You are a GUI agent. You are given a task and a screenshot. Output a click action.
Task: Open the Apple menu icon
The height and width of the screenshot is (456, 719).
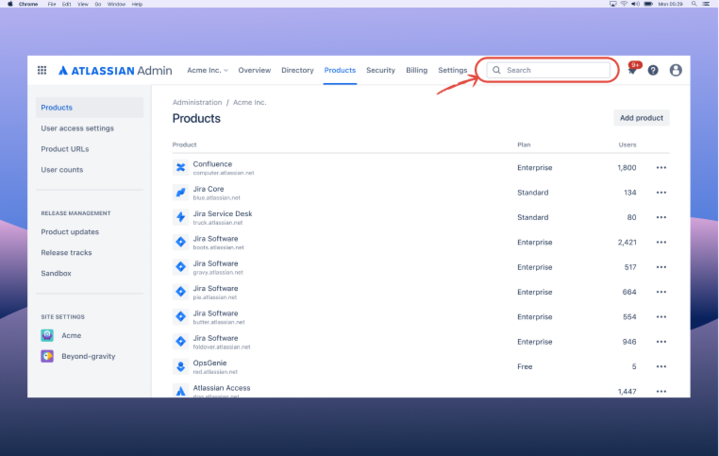point(10,4)
